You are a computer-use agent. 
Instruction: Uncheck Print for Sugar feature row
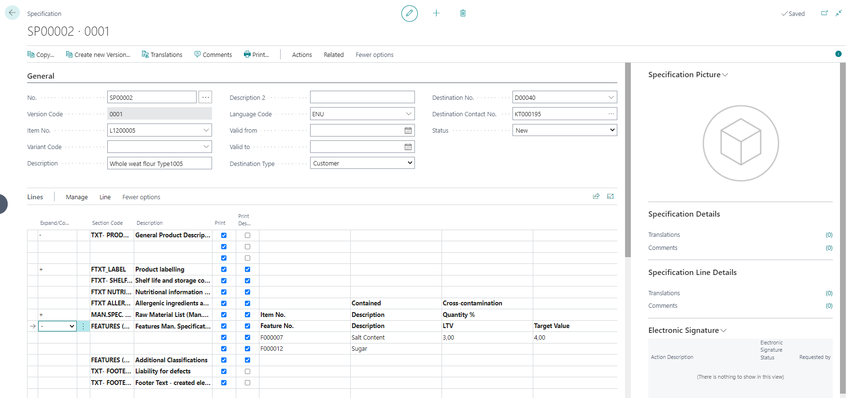[x=224, y=349]
